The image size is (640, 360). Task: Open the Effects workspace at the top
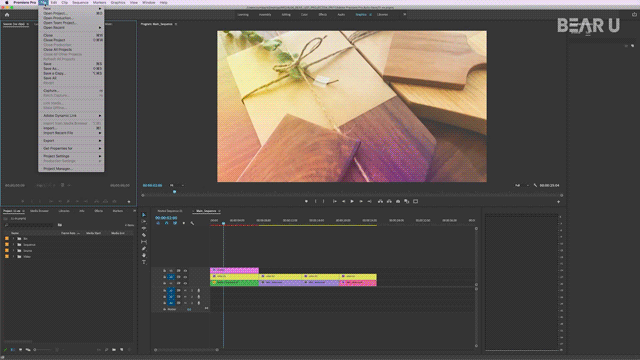point(323,15)
